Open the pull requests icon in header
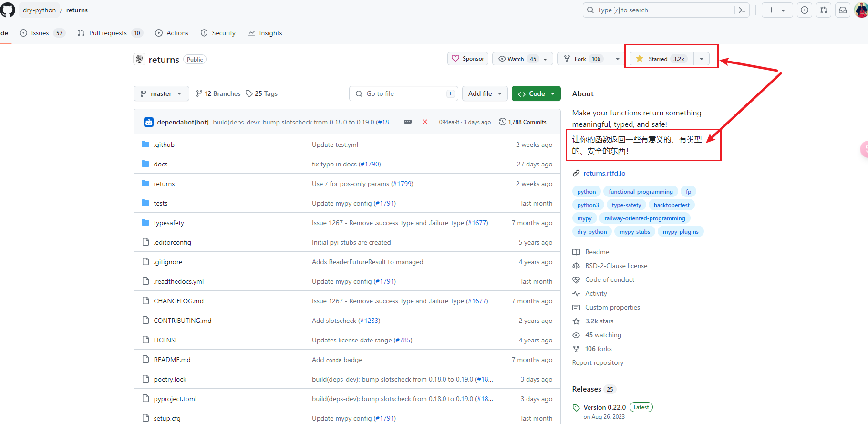This screenshot has width=868, height=424. (x=824, y=10)
